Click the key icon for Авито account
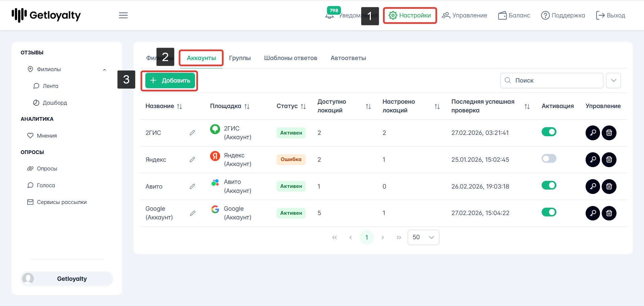The image size is (644, 306). (x=593, y=186)
